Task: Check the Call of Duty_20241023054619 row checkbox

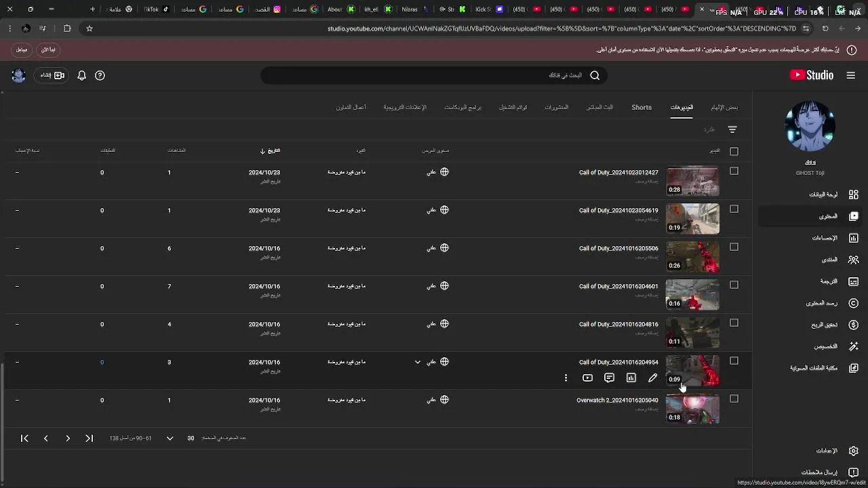Action: 734,209
